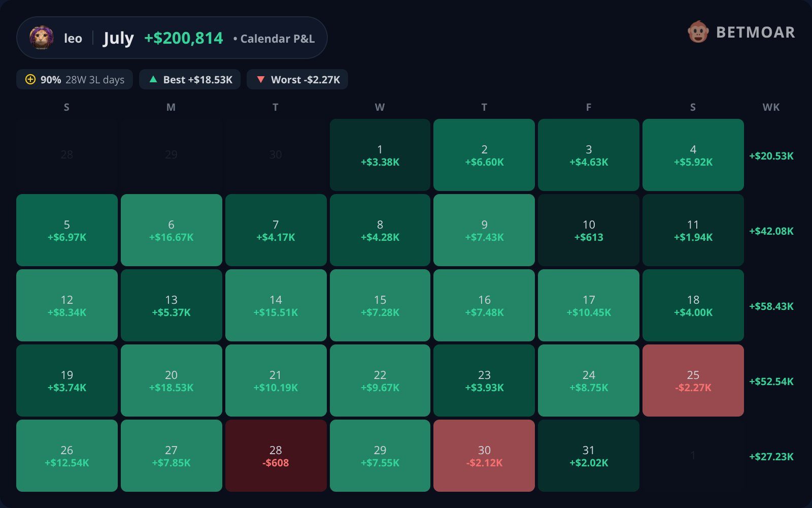Open the Worst -$2.27K badge

[x=297, y=79]
